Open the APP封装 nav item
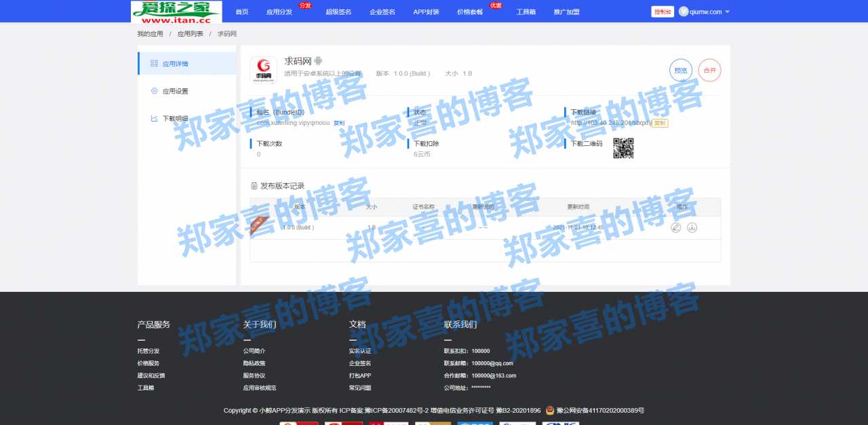868x425 pixels. [427, 12]
